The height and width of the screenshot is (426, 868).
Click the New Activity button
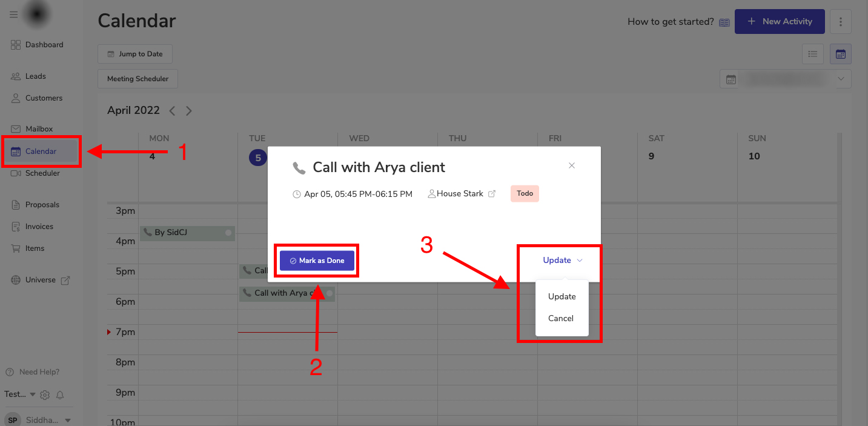(x=779, y=22)
